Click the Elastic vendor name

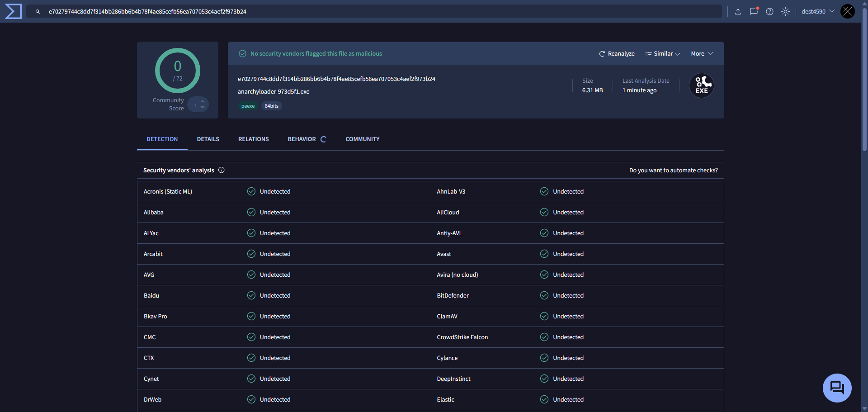tap(445, 400)
